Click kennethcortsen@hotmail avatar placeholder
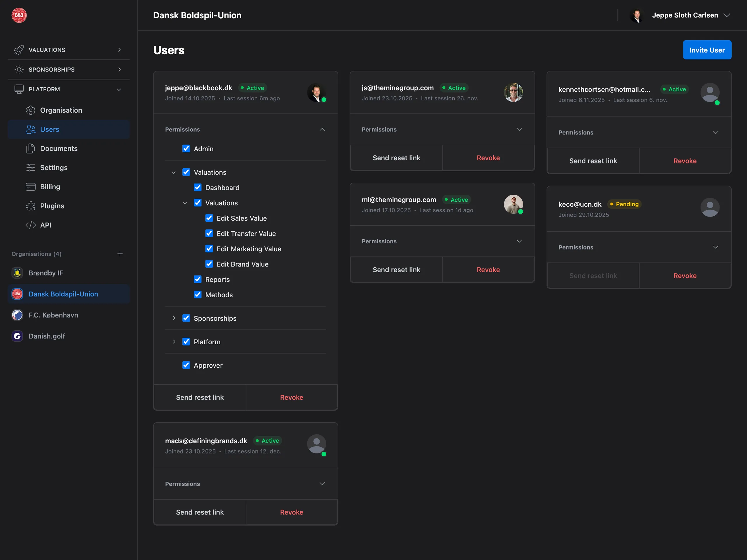Screen dimensions: 747x560 [x=710, y=93]
